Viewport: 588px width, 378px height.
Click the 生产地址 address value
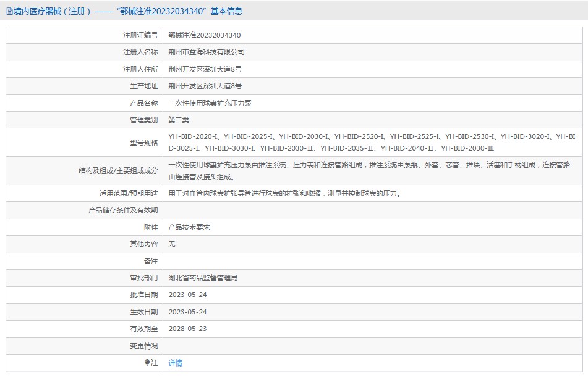click(205, 86)
